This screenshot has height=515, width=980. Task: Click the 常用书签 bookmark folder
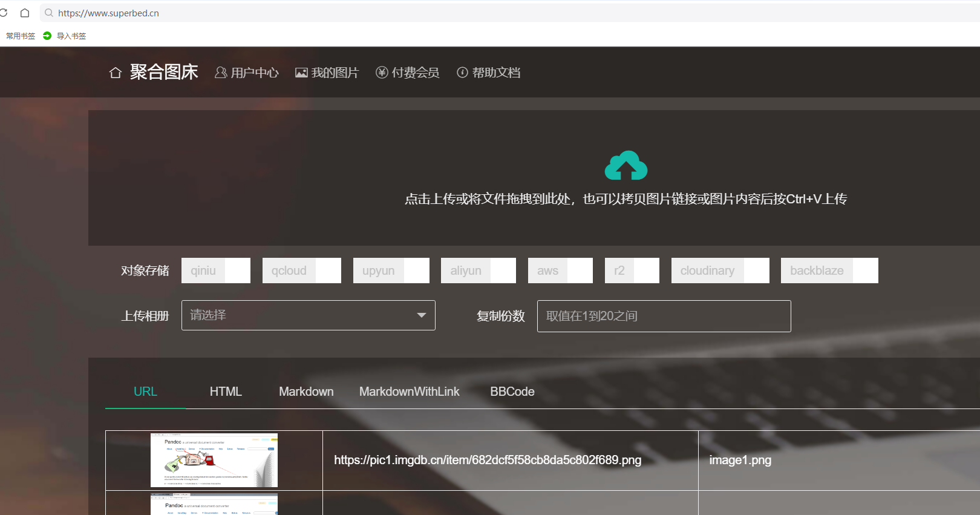[x=21, y=36]
